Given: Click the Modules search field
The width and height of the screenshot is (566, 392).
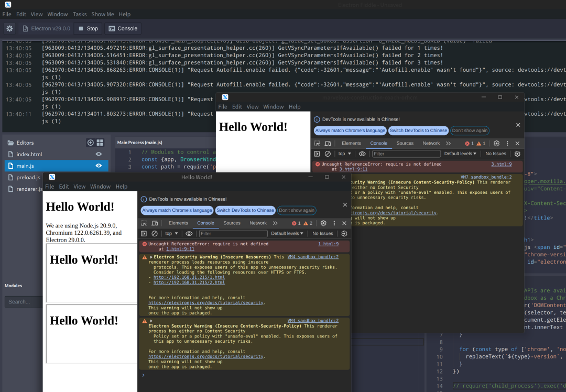Looking at the screenshot, I should [24, 302].
